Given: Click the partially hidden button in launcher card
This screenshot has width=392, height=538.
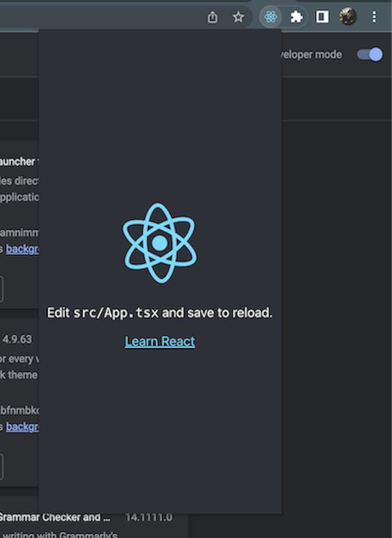Looking at the screenshot, I should (2, 289).
